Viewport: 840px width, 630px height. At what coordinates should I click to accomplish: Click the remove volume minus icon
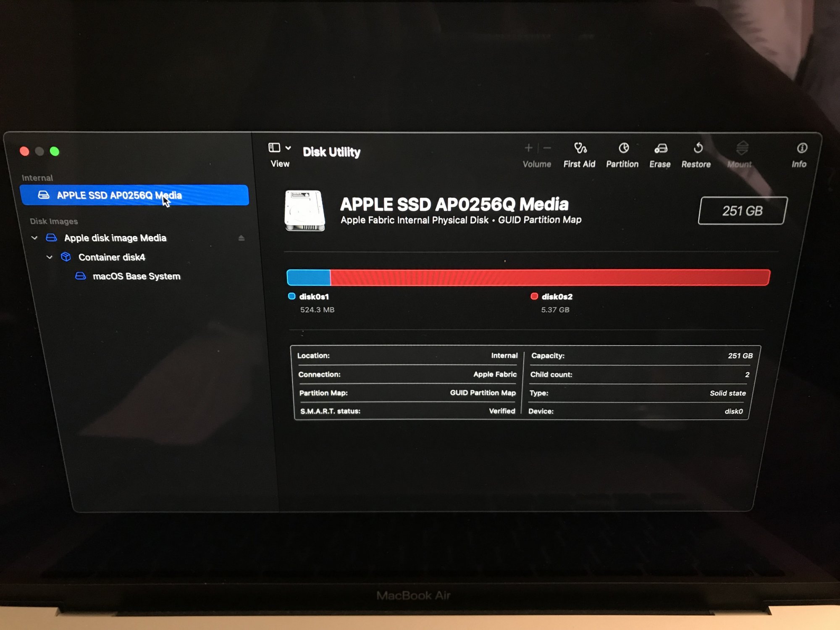(547, 148)
